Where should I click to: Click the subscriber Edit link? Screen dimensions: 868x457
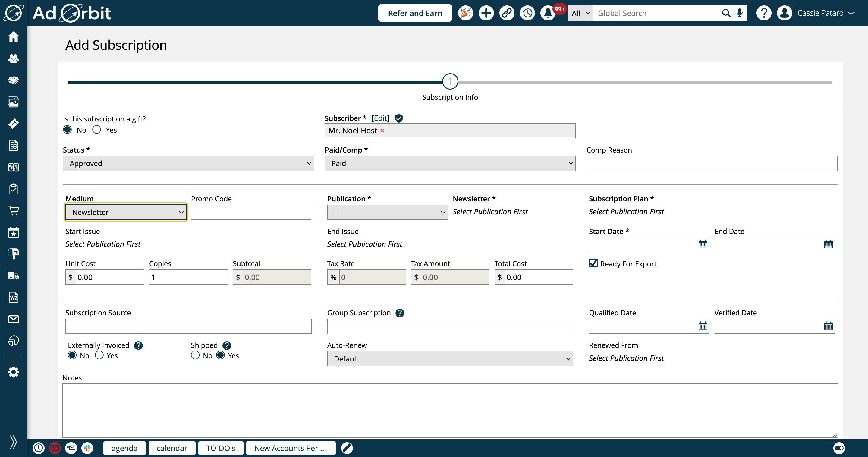coord(380,118)
